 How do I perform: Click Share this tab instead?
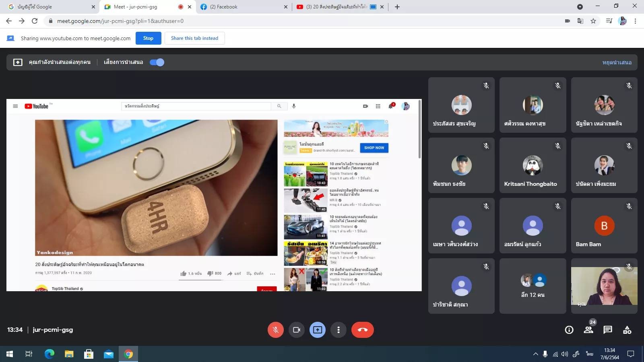click(x=194, y=38)
